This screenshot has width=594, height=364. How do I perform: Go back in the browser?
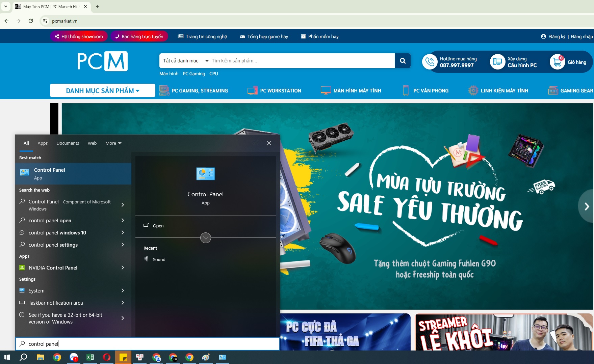coord(6,21)
